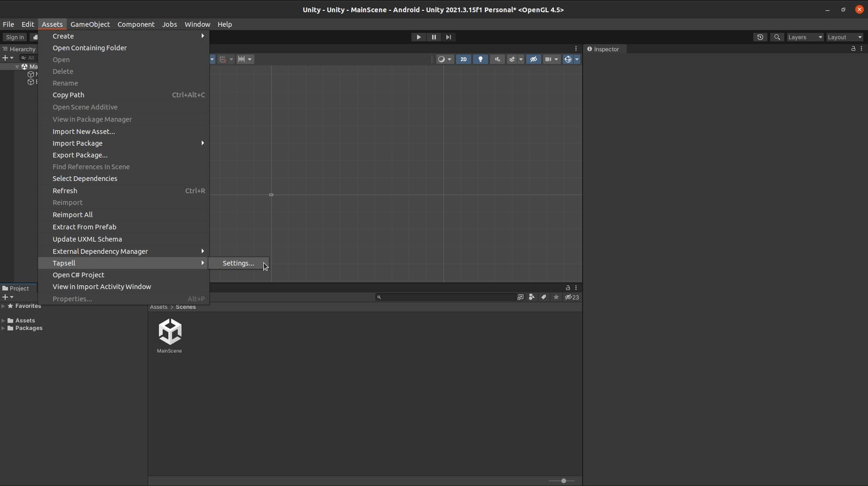This screenshot has height=486, width=868.
Task: Click the Sign in button
Action: [x=15, y=37]
